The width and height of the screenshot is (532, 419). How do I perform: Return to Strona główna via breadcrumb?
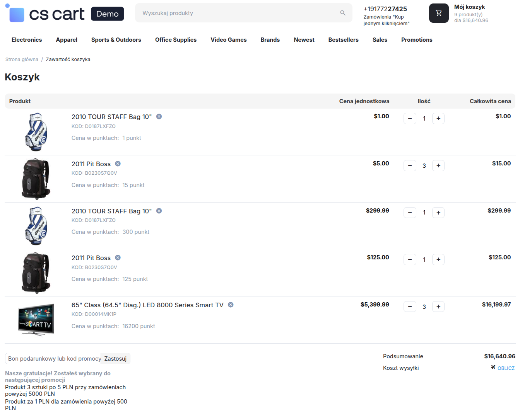click(x=22, y=60)
